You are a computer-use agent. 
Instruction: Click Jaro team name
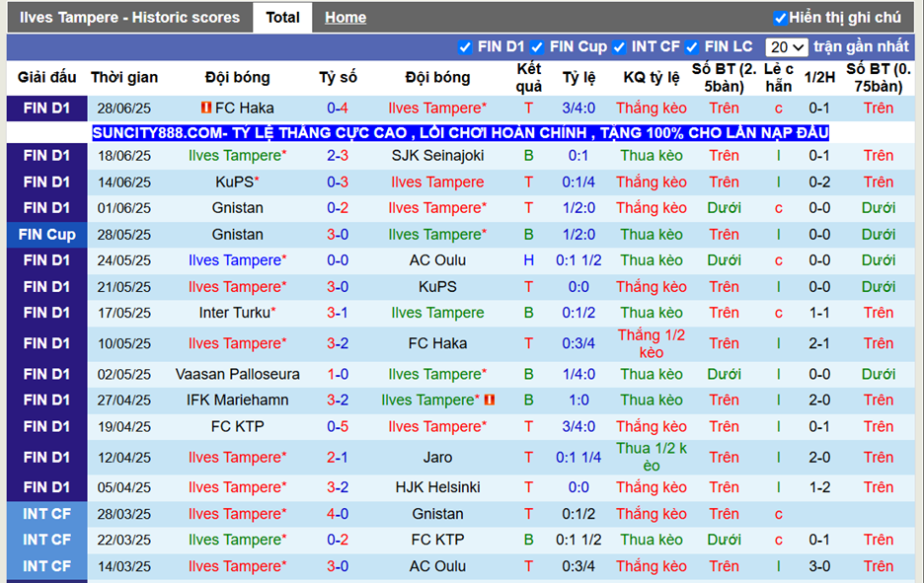pos(437,457)
